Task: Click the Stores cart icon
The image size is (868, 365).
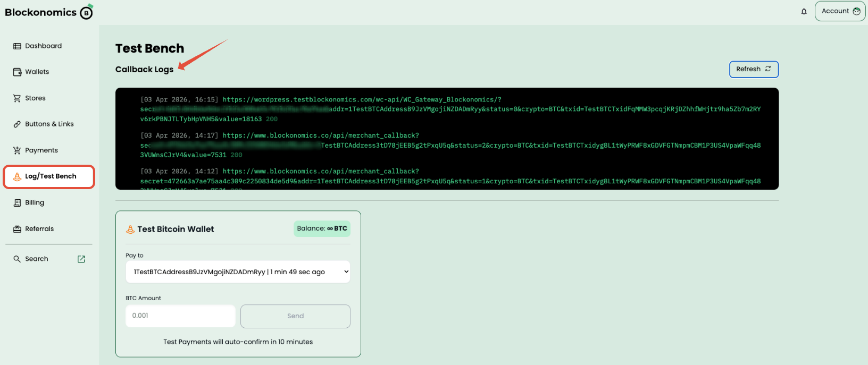Action: coord(17,98)
